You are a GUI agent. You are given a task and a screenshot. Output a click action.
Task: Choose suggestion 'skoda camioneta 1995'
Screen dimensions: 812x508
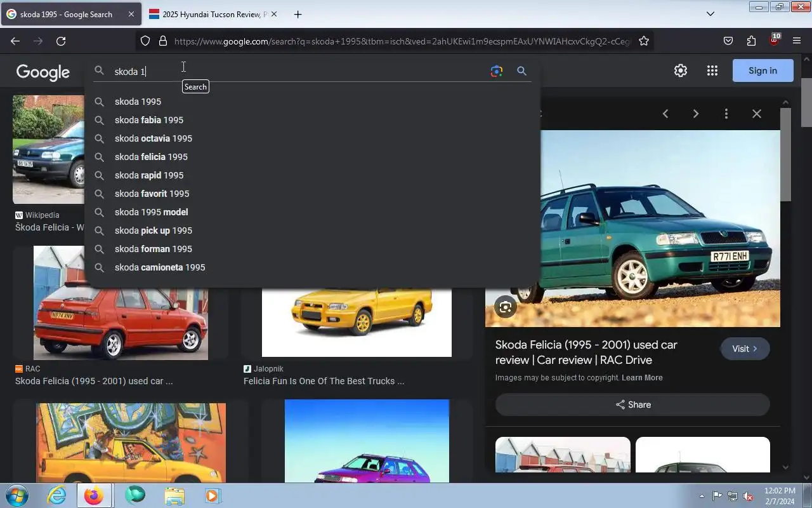click(x=311, y=267)
